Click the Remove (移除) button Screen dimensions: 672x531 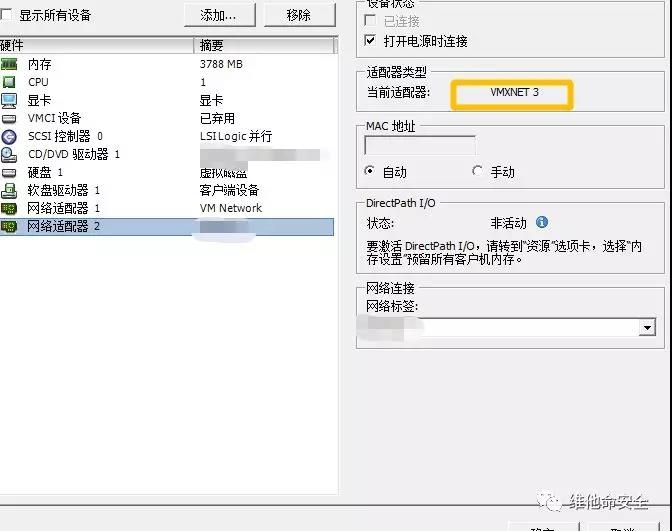tap(298, 15)
